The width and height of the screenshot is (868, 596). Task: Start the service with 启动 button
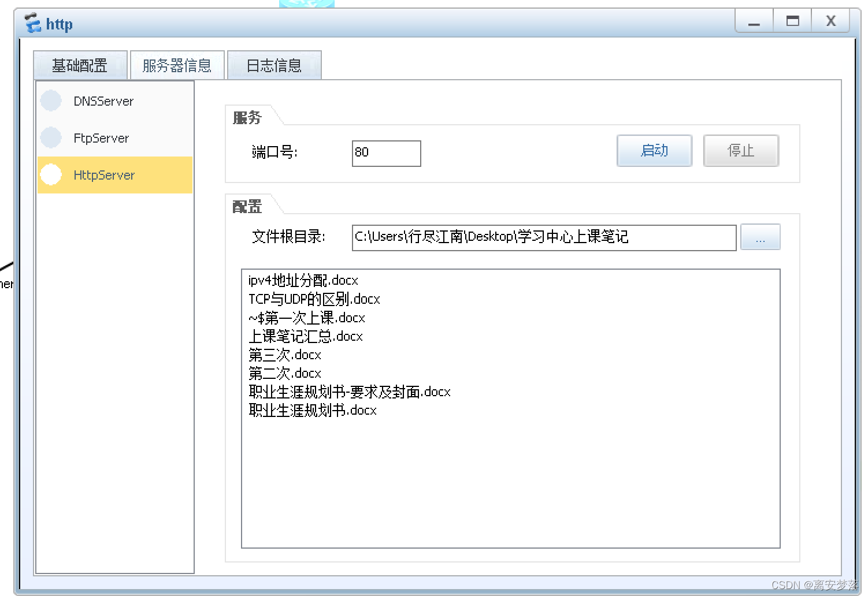[655, 151]
